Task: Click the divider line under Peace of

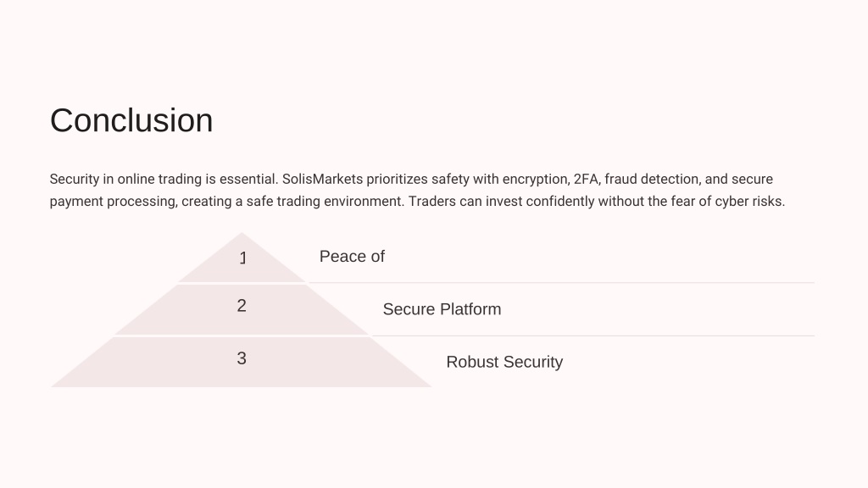Action: 561,283
